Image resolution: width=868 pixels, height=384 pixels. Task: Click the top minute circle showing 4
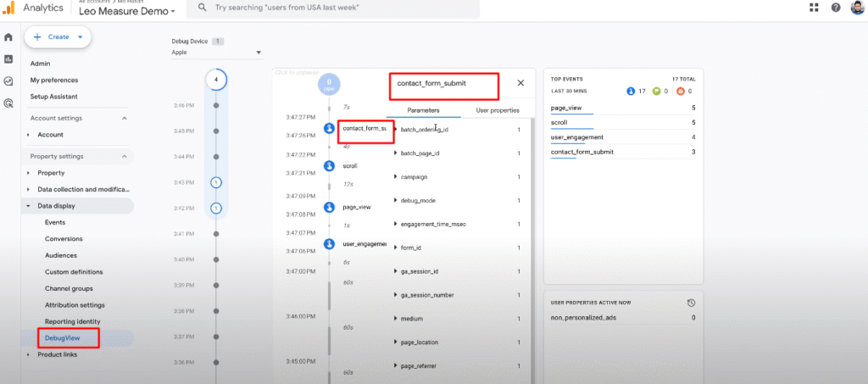pos(216,80)
